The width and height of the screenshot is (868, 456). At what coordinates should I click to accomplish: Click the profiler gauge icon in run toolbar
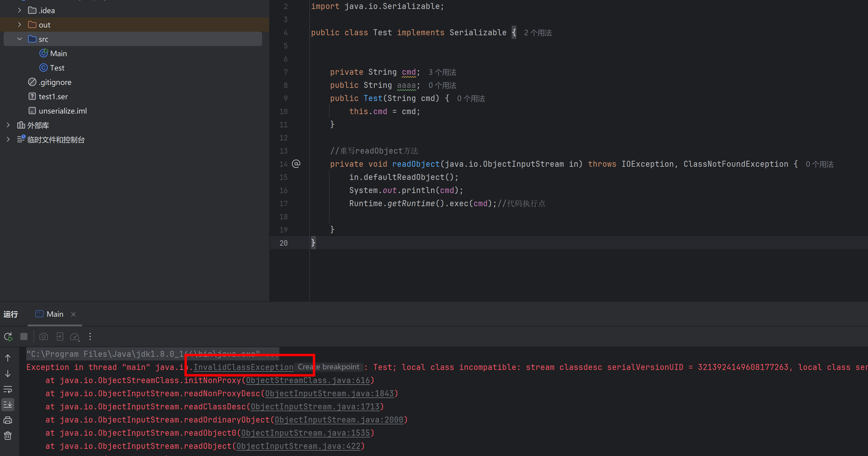(x=74, y=336)
